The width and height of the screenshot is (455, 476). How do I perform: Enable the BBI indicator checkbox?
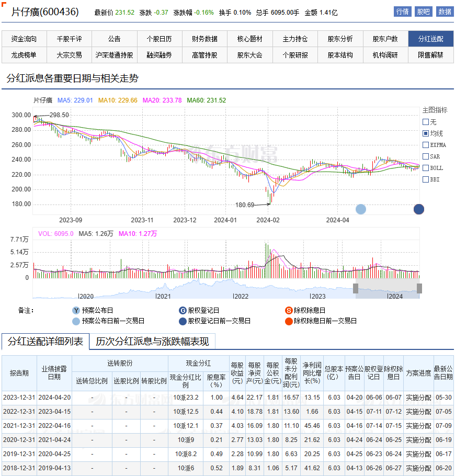(x=426, y=179)
